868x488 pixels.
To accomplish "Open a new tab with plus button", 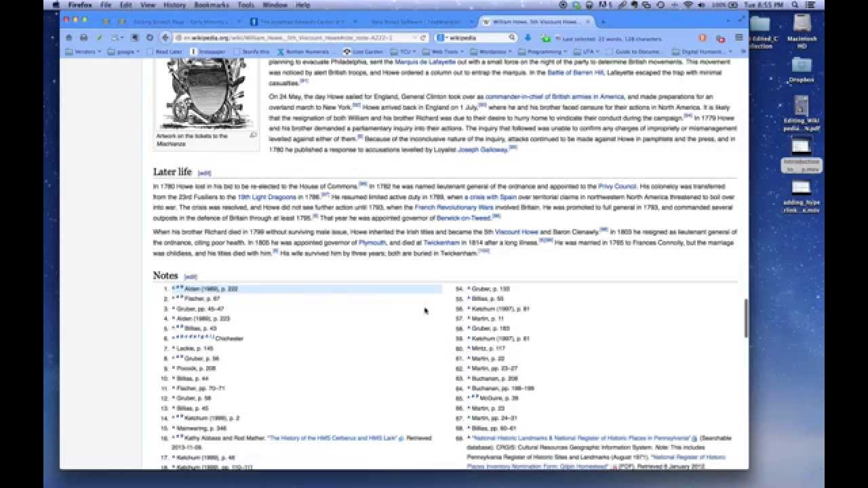I will pos(603,22).
